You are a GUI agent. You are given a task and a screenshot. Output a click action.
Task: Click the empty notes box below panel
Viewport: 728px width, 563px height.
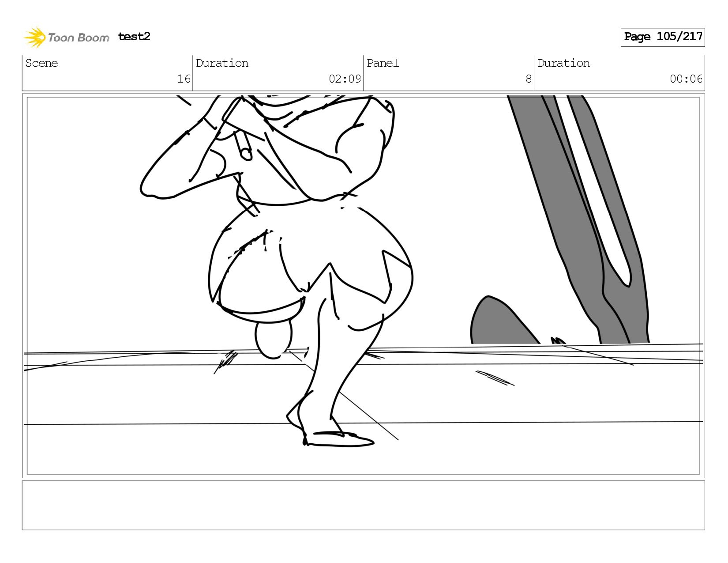pyautogui.click(x=364, y=505)
